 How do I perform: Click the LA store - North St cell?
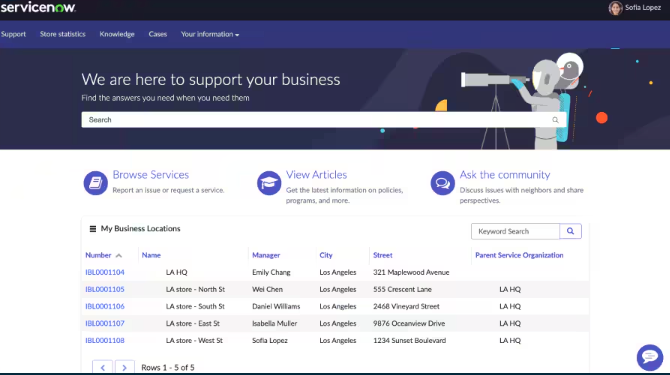pos(195,289)
